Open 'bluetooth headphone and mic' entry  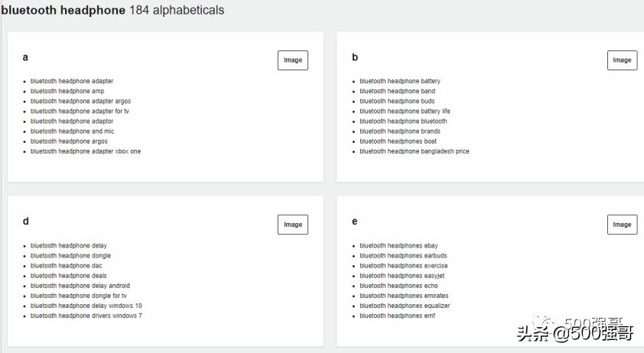[73, 131]
